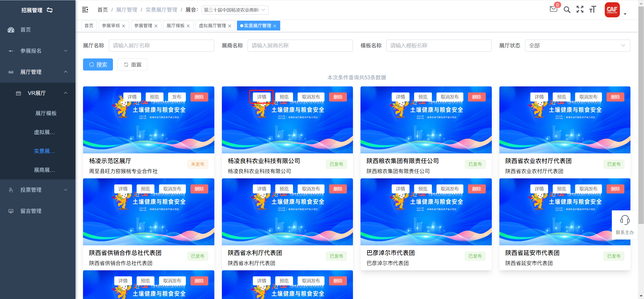Image resolution: width=644 pixels, height=299 pixels.
Task: Open the user menu caret beside avatar
Action: coord(625,14)
